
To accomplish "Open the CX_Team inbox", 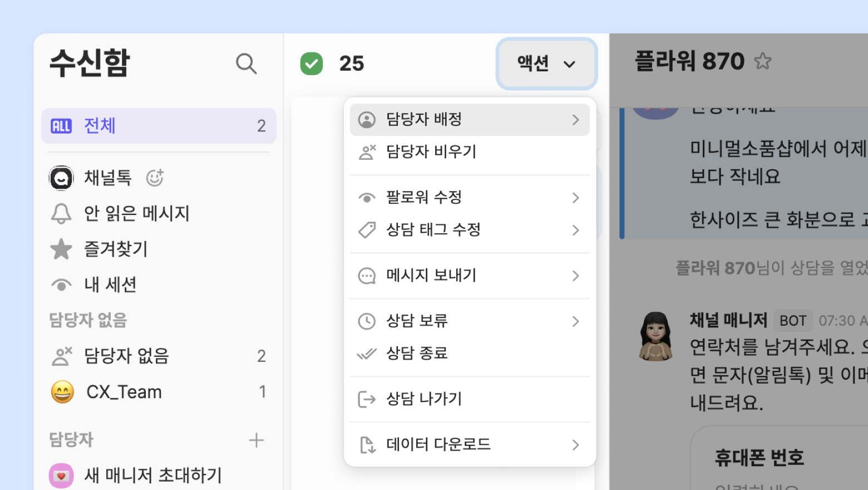I will click(124, 392).
